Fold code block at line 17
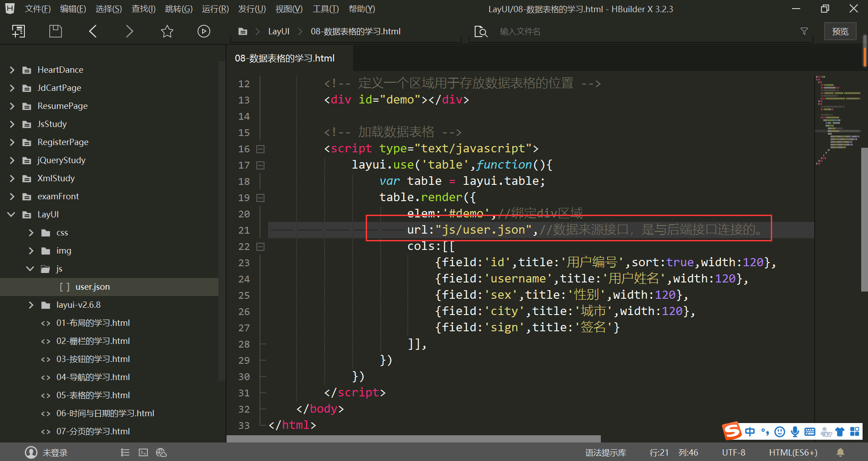The height and width of the screenshot is (461, 868). tap(260, 165)
